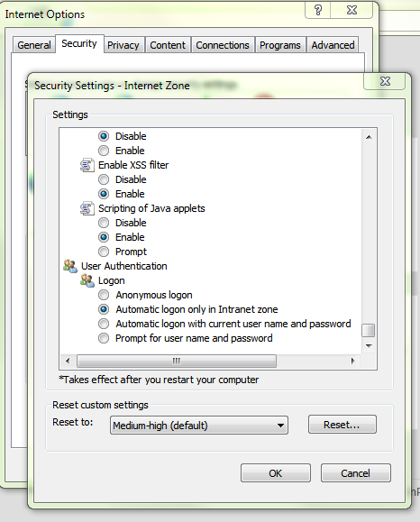Image resolution: width=420 pixels, height=522 pixels.
Task: Click the help question mark icon
Action: tap(318, 10)
